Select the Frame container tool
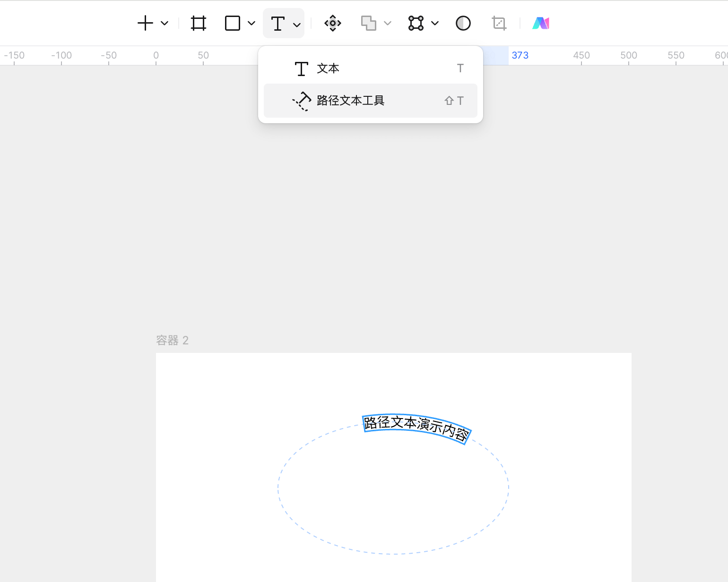The height and width of the screenshot is (582, 728). coord(199,23)
